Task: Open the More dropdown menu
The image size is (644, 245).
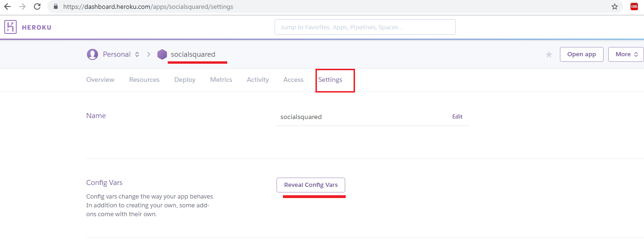Action: (x=625, y=54)
